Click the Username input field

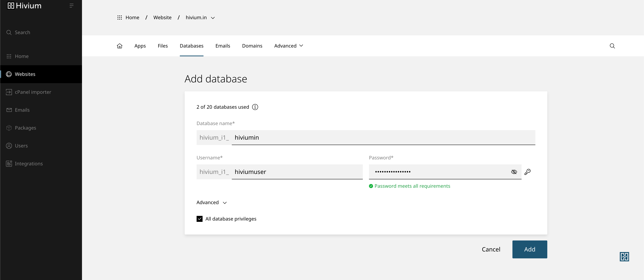pos(297,172)
